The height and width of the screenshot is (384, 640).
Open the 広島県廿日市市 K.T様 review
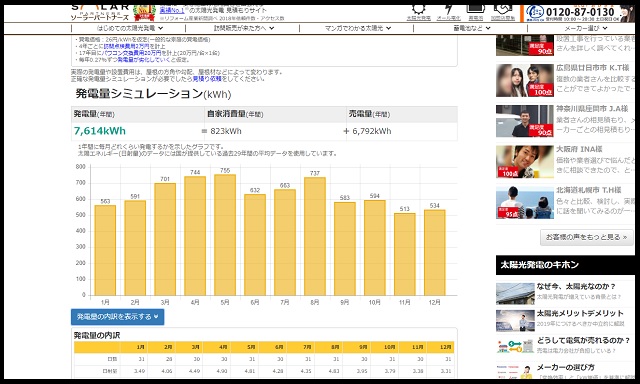coord(592,68)
